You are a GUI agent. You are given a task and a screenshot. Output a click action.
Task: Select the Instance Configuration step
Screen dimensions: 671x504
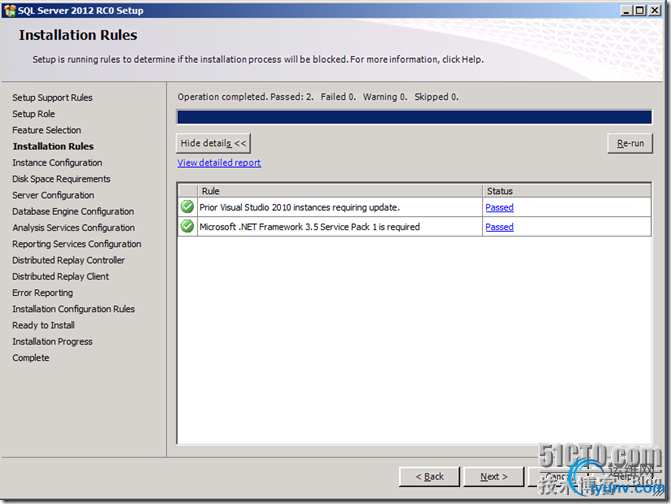coord(57,163)
